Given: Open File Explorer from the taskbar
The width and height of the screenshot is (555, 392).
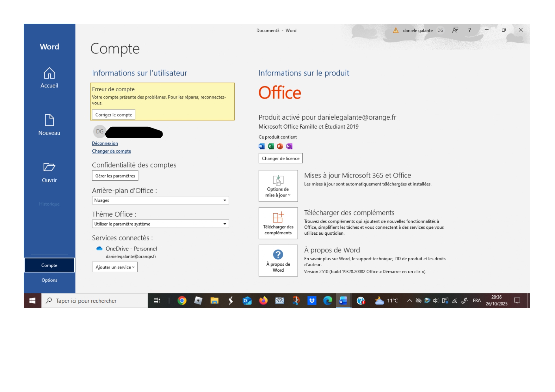Looking at the screenshot, I should [x=214, y=301].
